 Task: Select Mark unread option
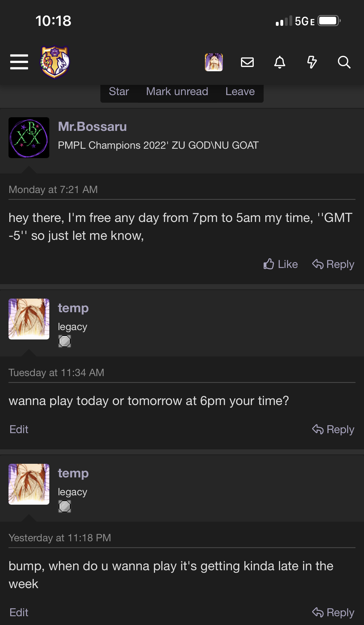pos(177,91)
